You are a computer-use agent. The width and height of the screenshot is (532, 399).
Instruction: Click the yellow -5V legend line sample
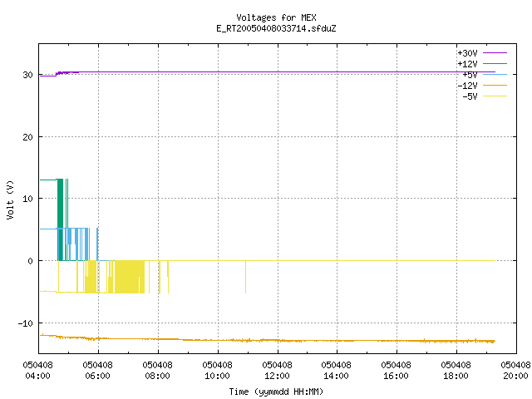coord(495,96)
